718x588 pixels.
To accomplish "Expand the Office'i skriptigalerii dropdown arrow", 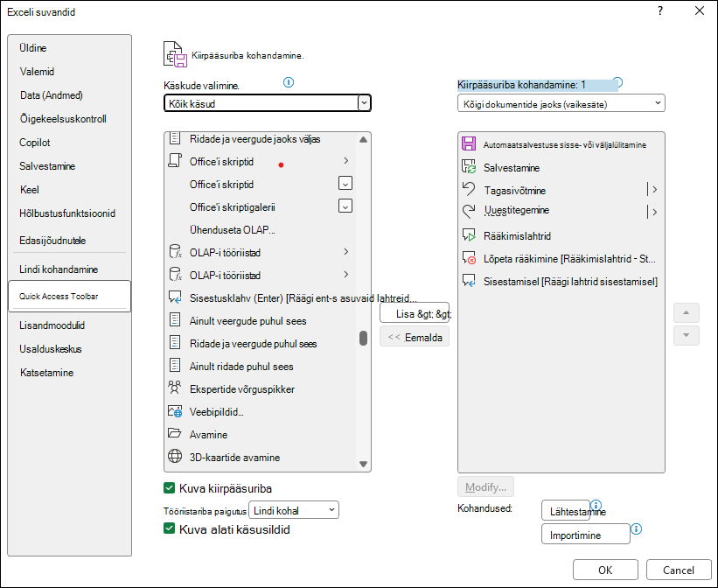I will (x=345, y=206).
